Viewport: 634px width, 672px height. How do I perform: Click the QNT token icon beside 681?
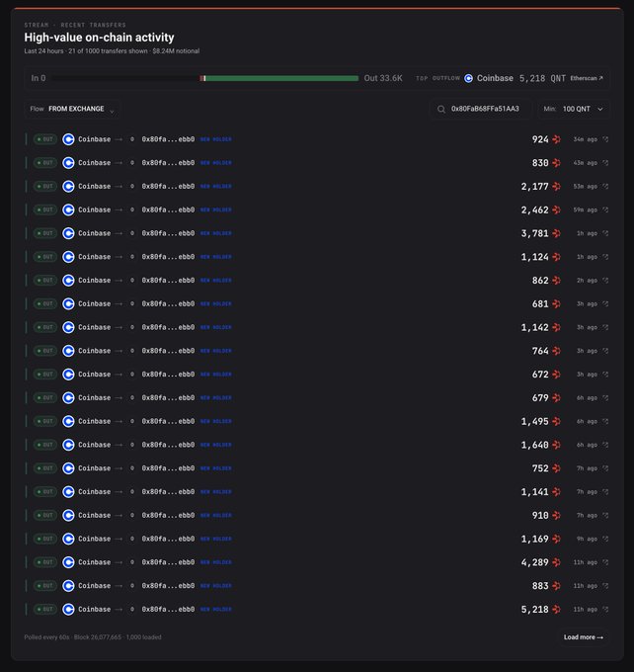pyautogui.click(x=556, y=303)
